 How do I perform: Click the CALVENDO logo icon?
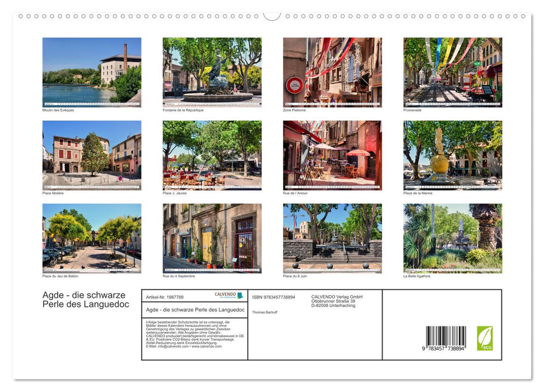pos(239,296)
